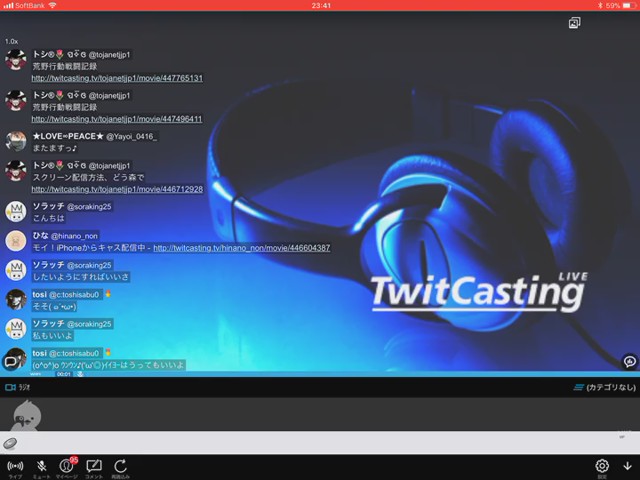Open hinano_non movie/446604387 link

point(242,248)
